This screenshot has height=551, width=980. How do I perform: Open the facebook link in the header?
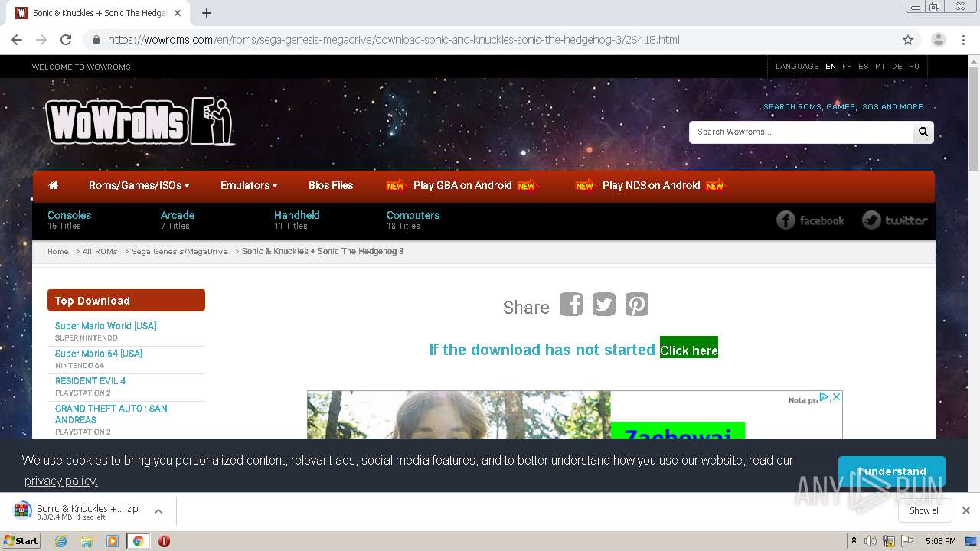[810, 220]
